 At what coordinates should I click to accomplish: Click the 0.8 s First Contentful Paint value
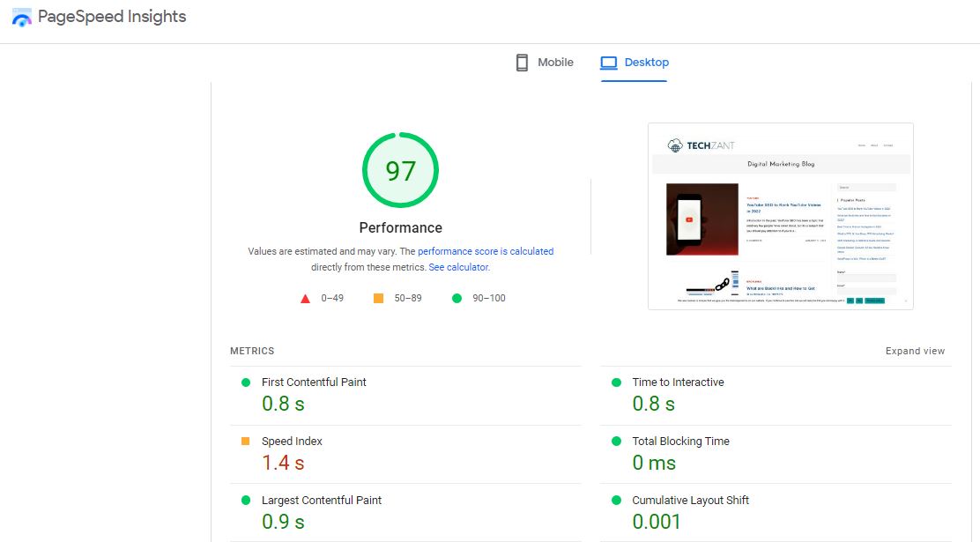pos(283,404)
